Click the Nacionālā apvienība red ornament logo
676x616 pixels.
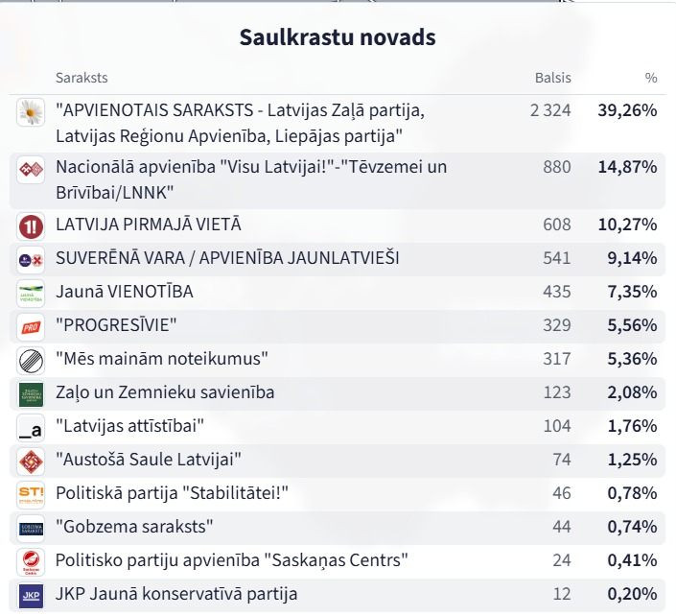31,170
